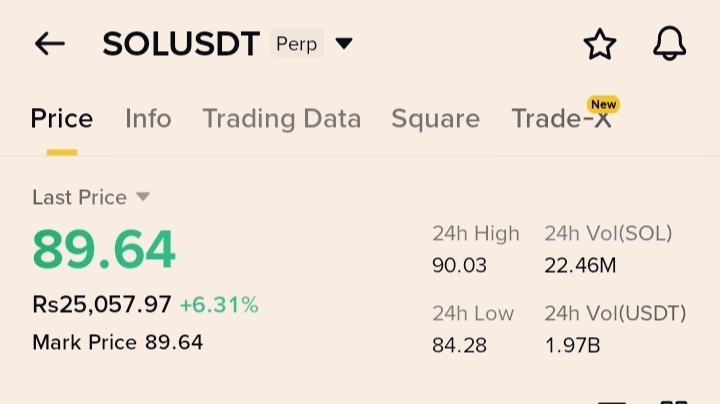Tap the Perp contract label

(x=296, y=44)
